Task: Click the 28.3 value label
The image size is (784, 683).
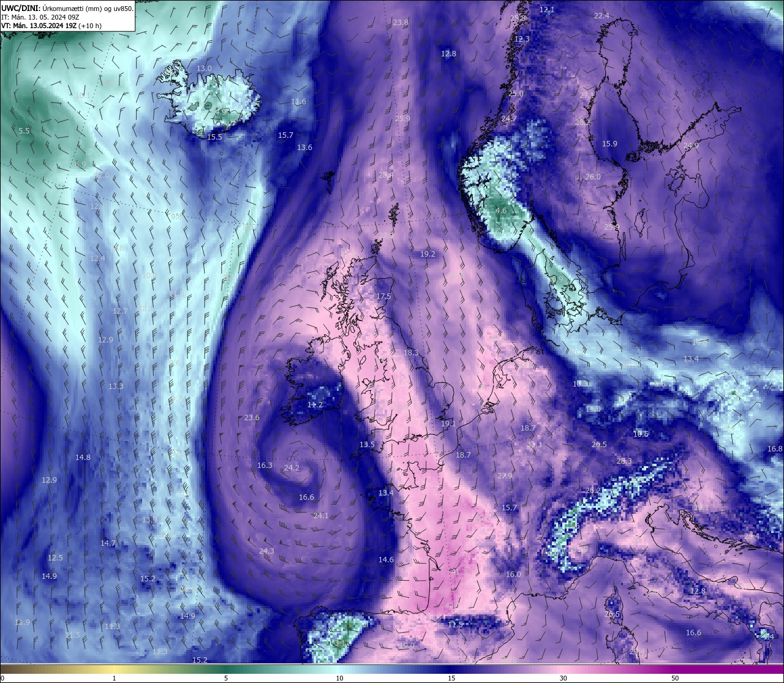Action: (x=624, y=461)
